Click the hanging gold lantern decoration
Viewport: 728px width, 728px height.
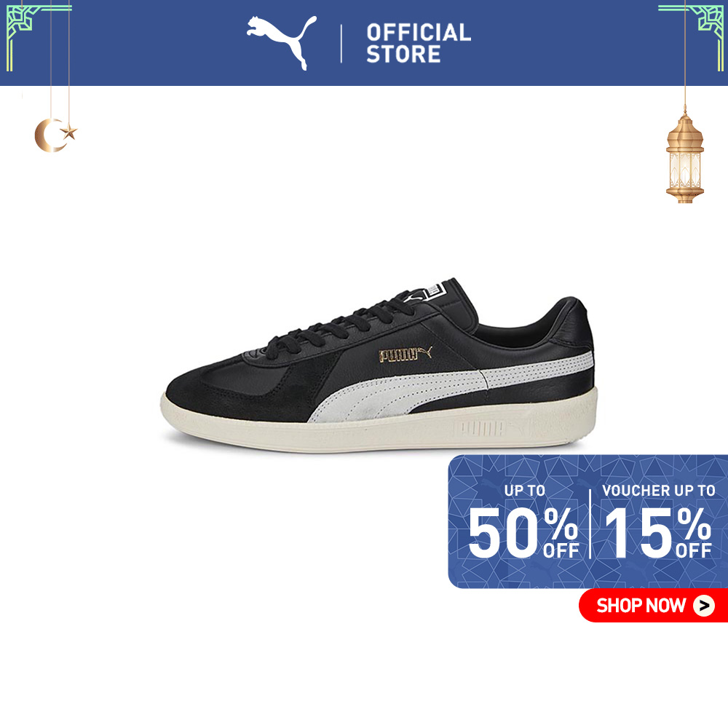(685, 157)
